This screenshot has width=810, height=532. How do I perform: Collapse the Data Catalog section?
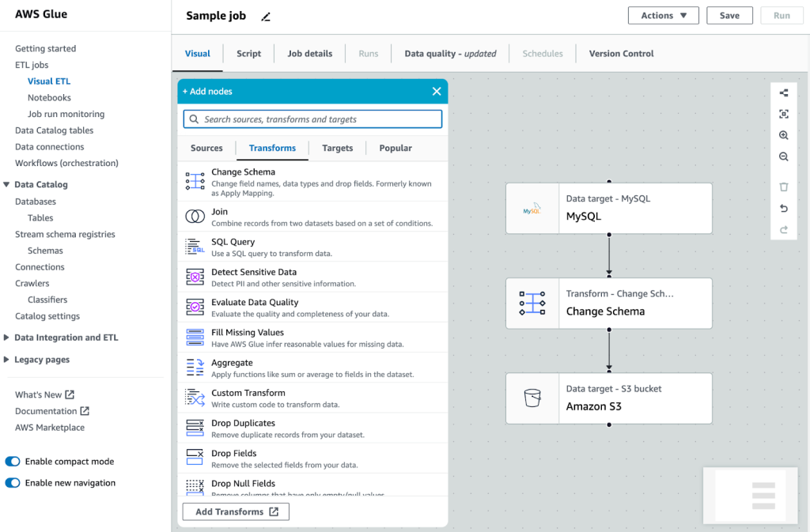[6, 184]
